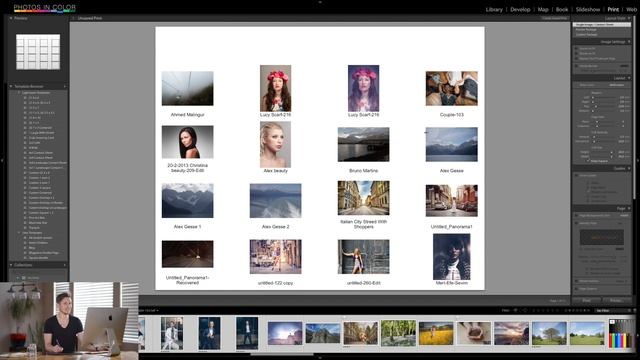
Task: Click the 'untitled-260-Edit' caption text
Action: click(x=363, y=283)
